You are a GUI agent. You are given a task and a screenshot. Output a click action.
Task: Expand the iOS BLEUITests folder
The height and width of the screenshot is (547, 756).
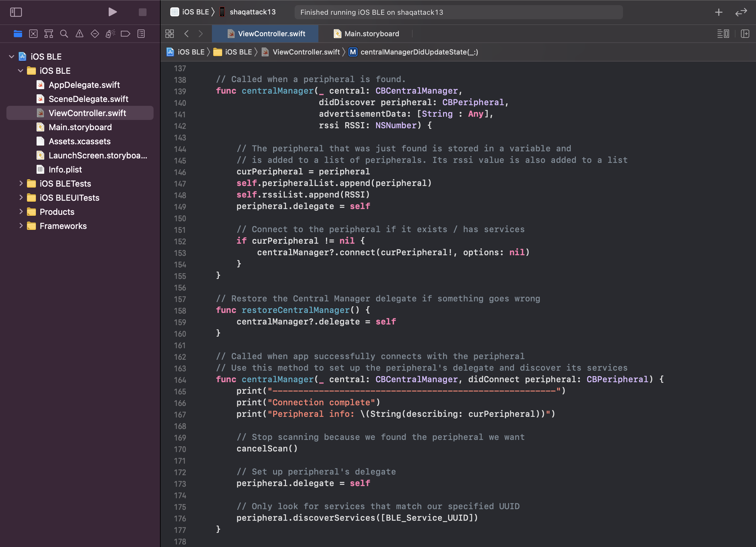click(21, 197)
